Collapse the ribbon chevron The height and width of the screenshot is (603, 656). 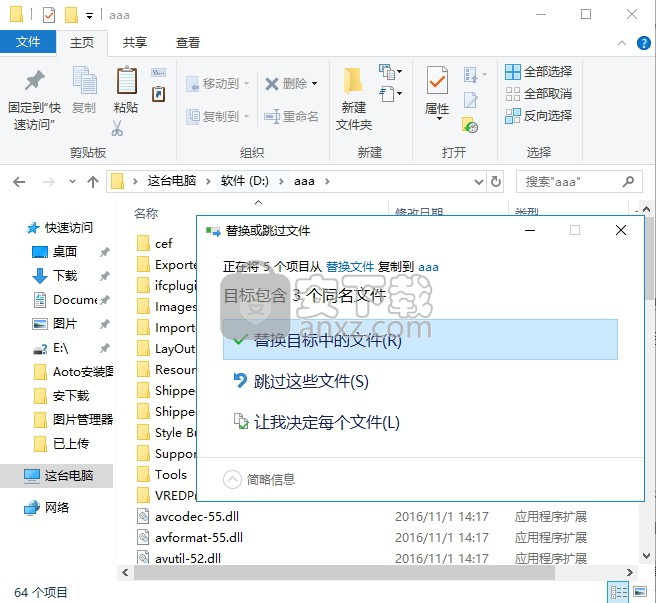[x=622, y=43]
